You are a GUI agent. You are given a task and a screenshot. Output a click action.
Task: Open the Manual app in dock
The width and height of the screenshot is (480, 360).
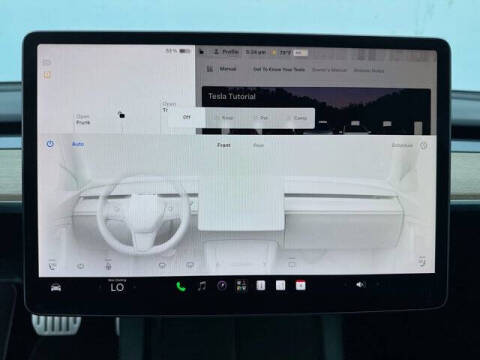click(261, 286)
